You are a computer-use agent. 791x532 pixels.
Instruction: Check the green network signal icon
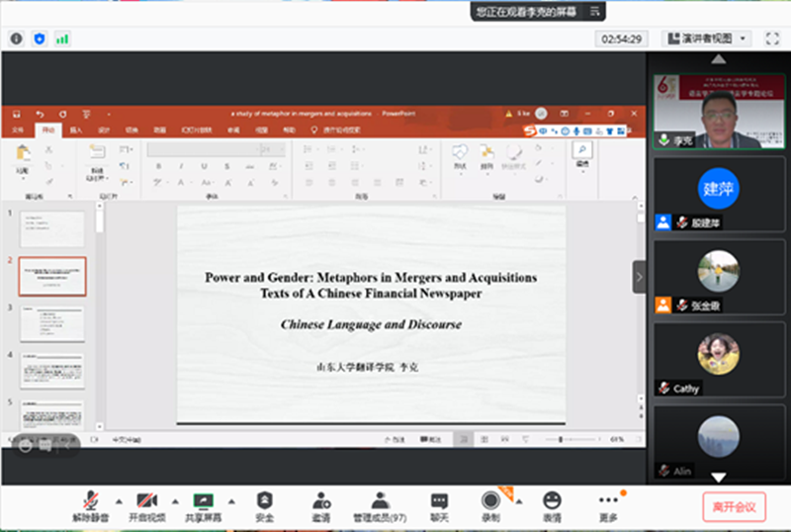(x=62, y=39)
